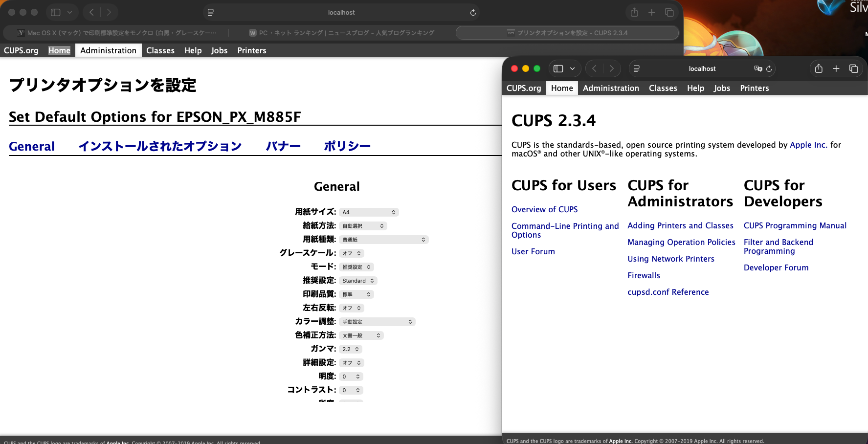868x444 pixels.
Task: Click Share icon in front Safari window
Action: (x=819, y=68)
